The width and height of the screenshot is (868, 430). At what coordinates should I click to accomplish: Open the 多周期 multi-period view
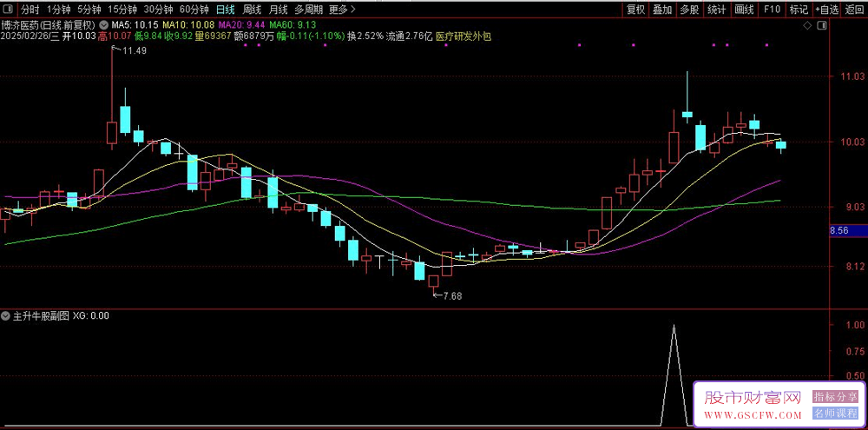(308, 10)
